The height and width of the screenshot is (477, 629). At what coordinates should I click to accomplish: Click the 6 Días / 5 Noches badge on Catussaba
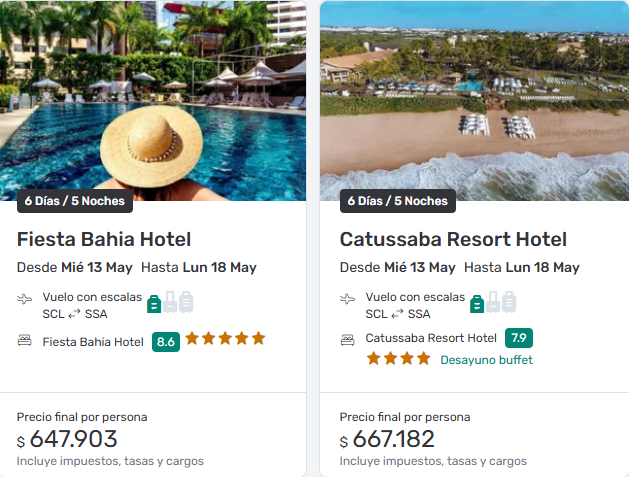(x=397, y=201)
